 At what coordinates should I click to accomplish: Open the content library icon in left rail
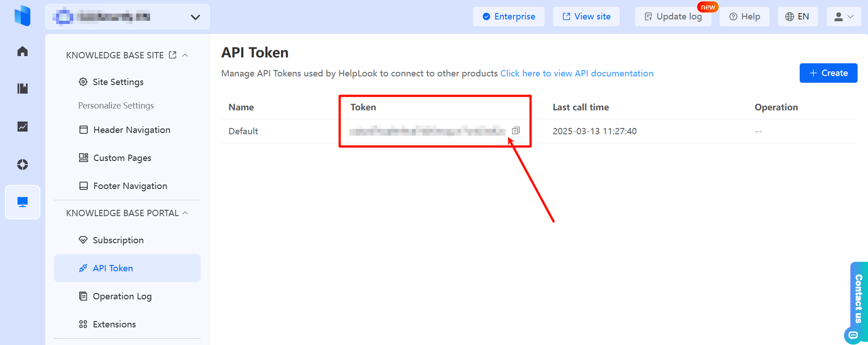pos(23,88)
